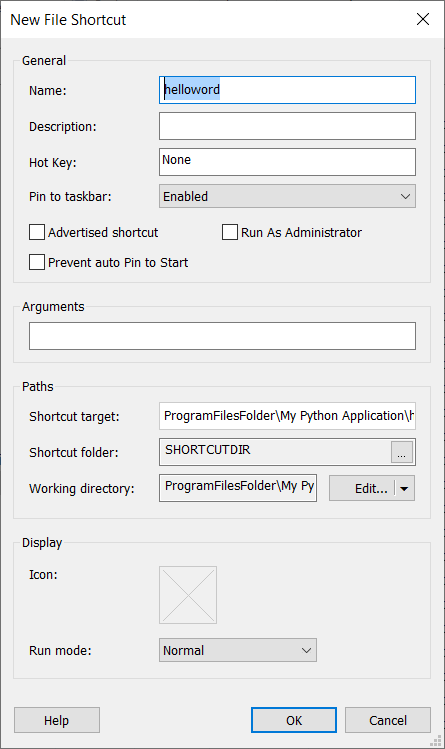Image resolution: width=445 pixels, height=749 pixels.
Task: Enable the Advertised shortcut checkbox
Action: 37,233
